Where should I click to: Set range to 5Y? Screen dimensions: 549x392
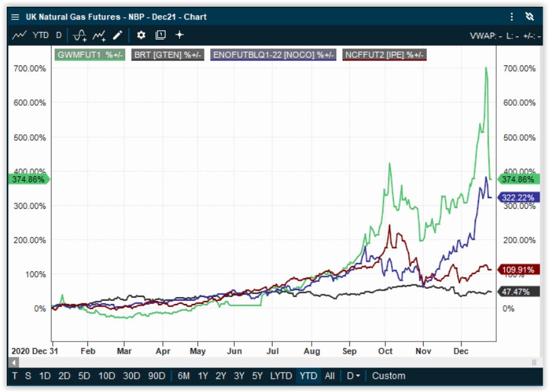click(258, 376)
